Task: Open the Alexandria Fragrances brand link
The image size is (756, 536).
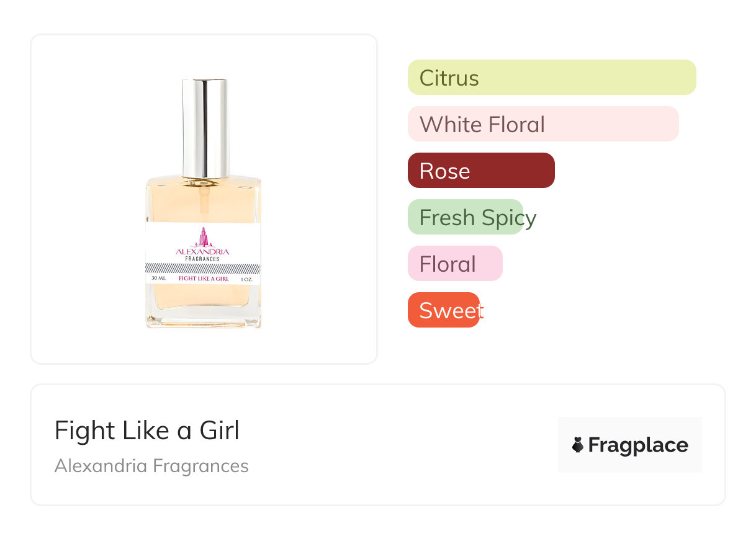Action: pyautogui.click(x=151, y=466)
